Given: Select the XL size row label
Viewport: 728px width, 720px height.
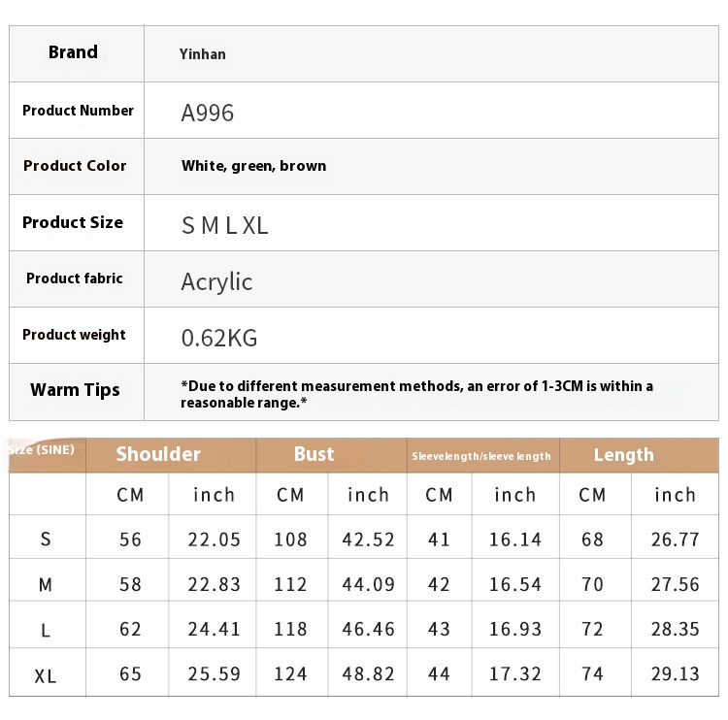Looking at the screenshot, I should [x=46, y=676].
